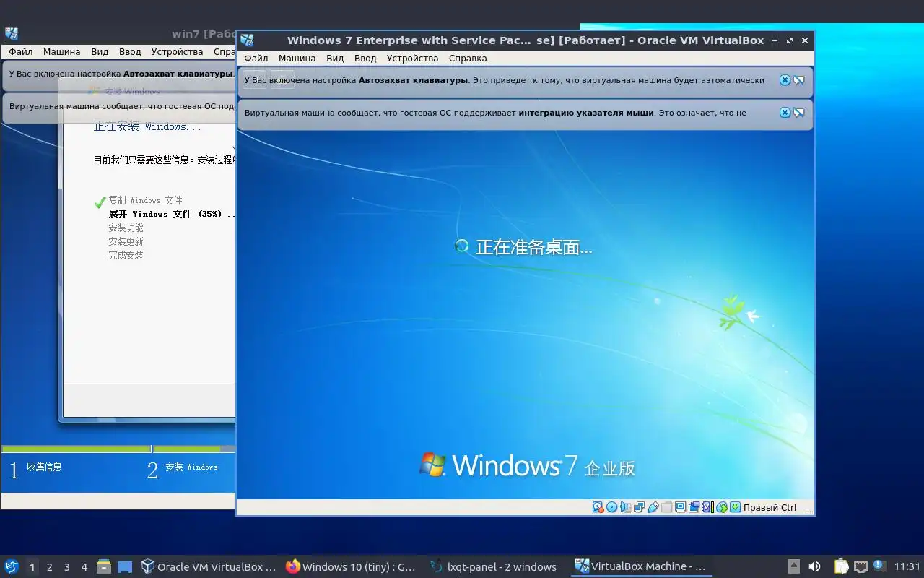Image resolution: width=924 pixels, height=578 pixels.
Task: Open Вид menu in Windows 7 Enterprise window
Action: (335, 58)
